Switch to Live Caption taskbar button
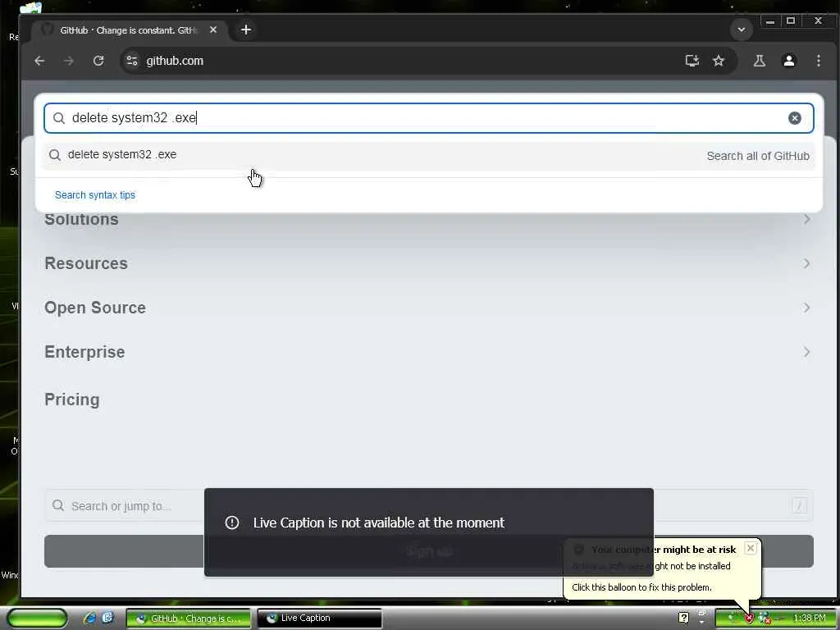Viewport: 840px width, 630px height. tap(320, 619)
